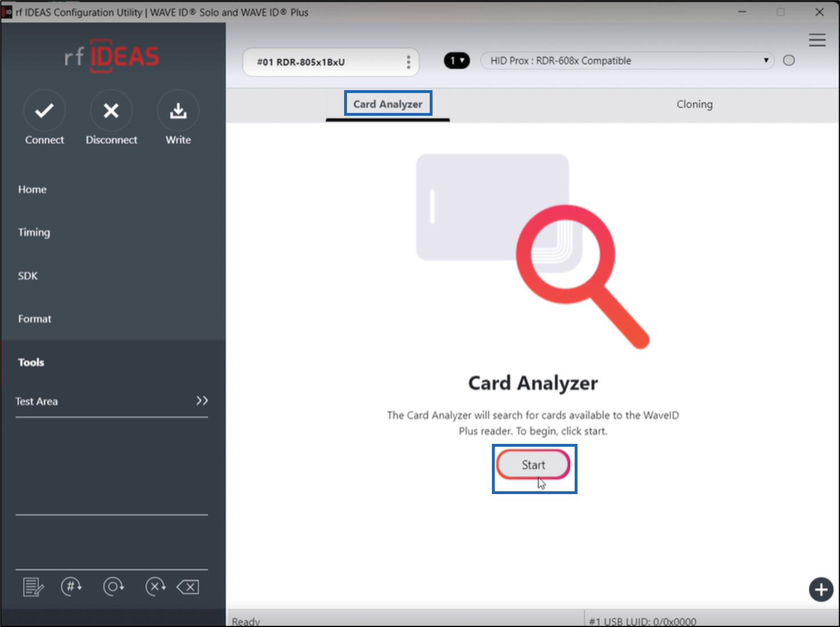840x627 pixels.
Task: Open the HID Prox card type dropdown
Action: pyautogui.click(x=627, y=60)
